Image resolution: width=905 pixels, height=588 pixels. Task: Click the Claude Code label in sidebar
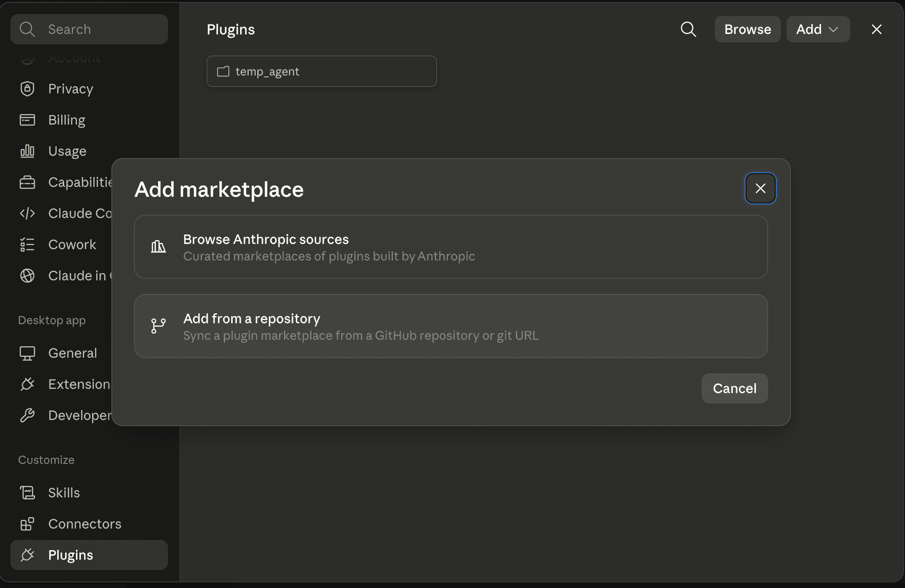click(x=80, y=213)
